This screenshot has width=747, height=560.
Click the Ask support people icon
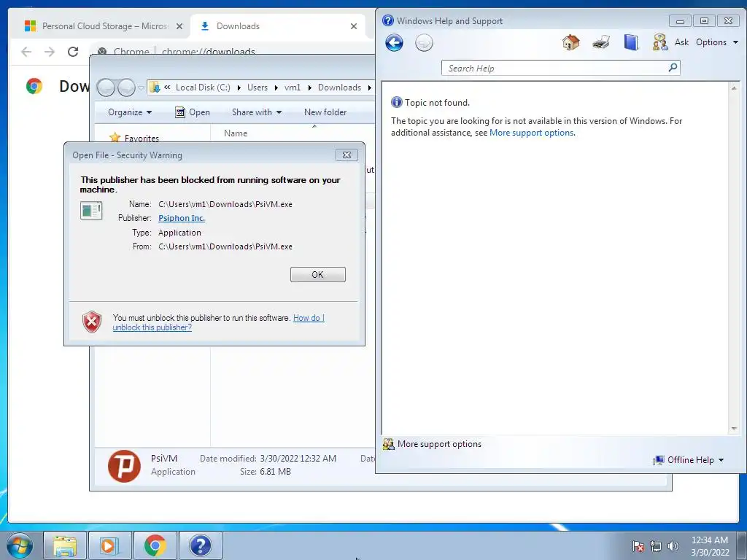[659, 42]
